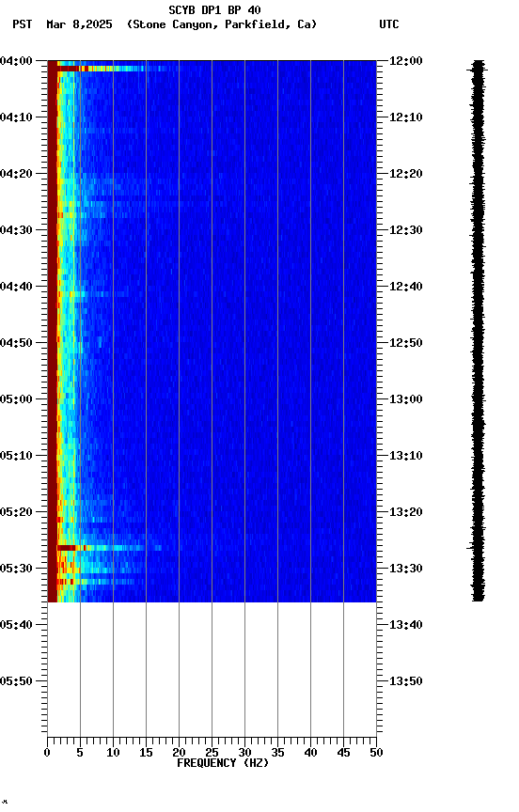Click the PST time label 05:40
The width and height of the screenshot is (519, 812).
point(16,626)
